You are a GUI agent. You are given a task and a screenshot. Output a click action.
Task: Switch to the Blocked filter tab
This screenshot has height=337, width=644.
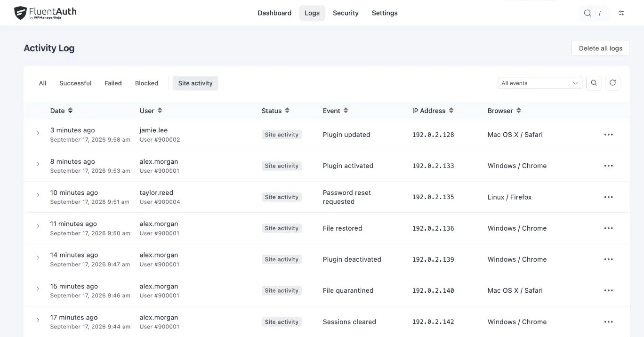coord(146,83)
